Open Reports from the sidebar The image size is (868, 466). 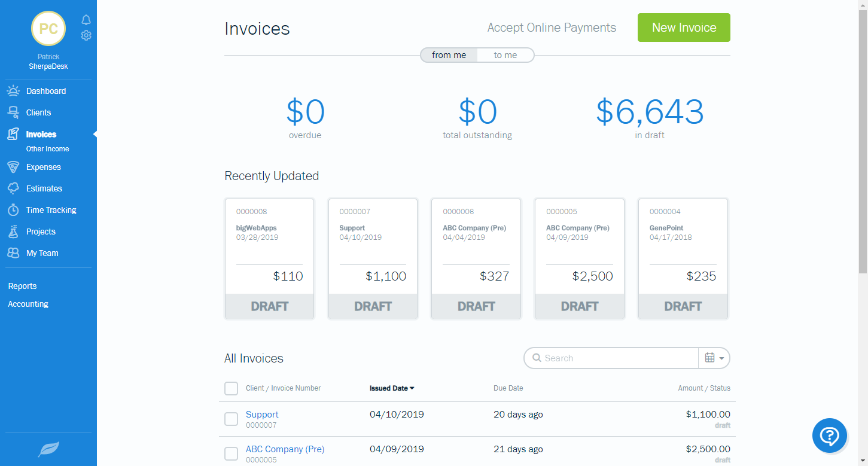pos(22,286)
